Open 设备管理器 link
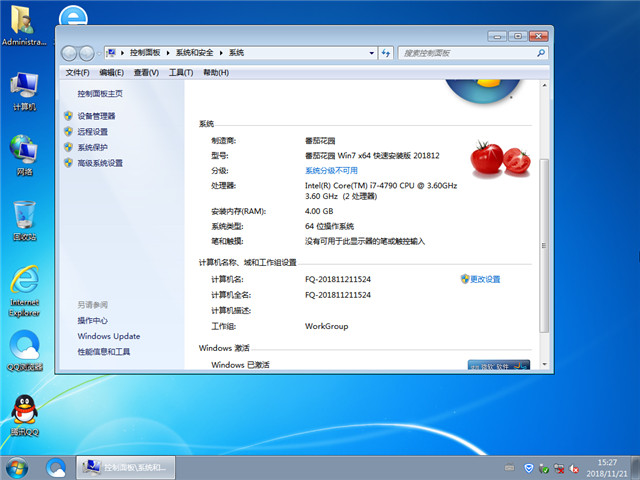 pyautogui.click(x=96, y=116)
